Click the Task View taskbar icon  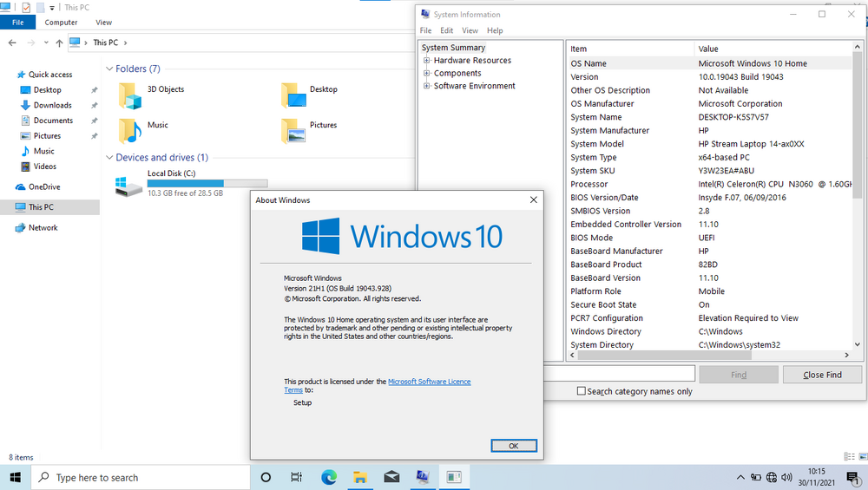(x=297, y=477)
